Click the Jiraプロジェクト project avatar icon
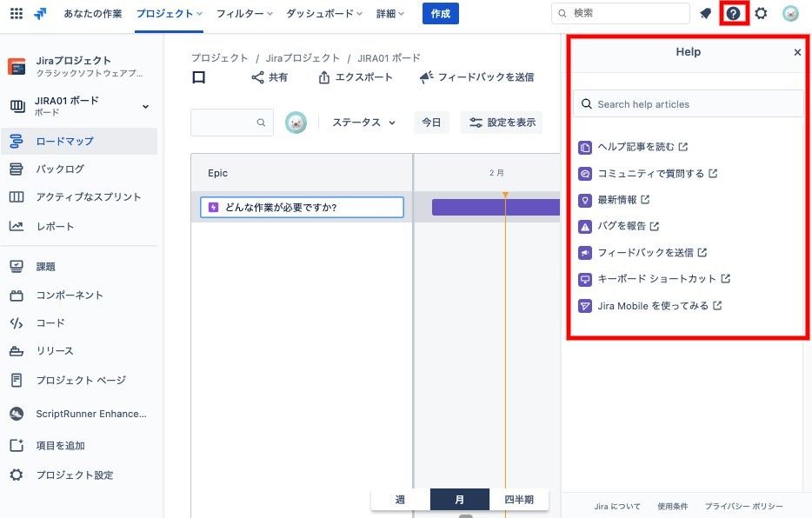The image size is (812, 518). pyautogui.click(x=17, y=66)
